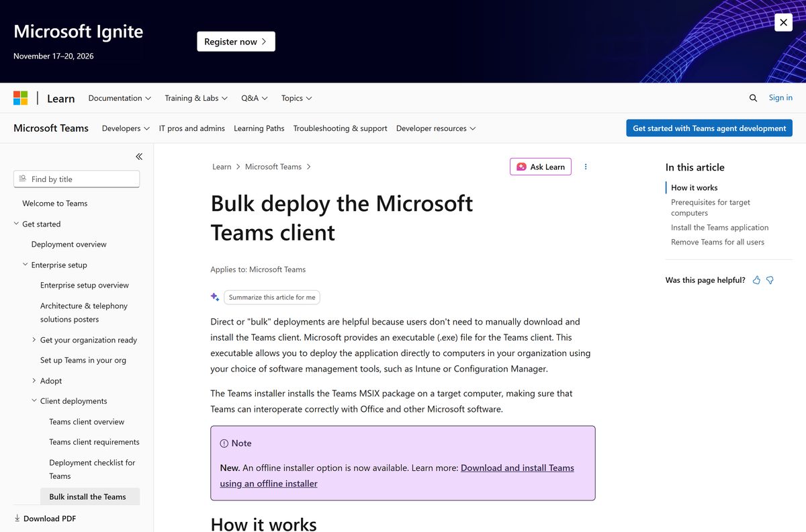Open Set up Teams in your org
The image size is (806, 532).
pyautogui.click(x=83, y=360)
